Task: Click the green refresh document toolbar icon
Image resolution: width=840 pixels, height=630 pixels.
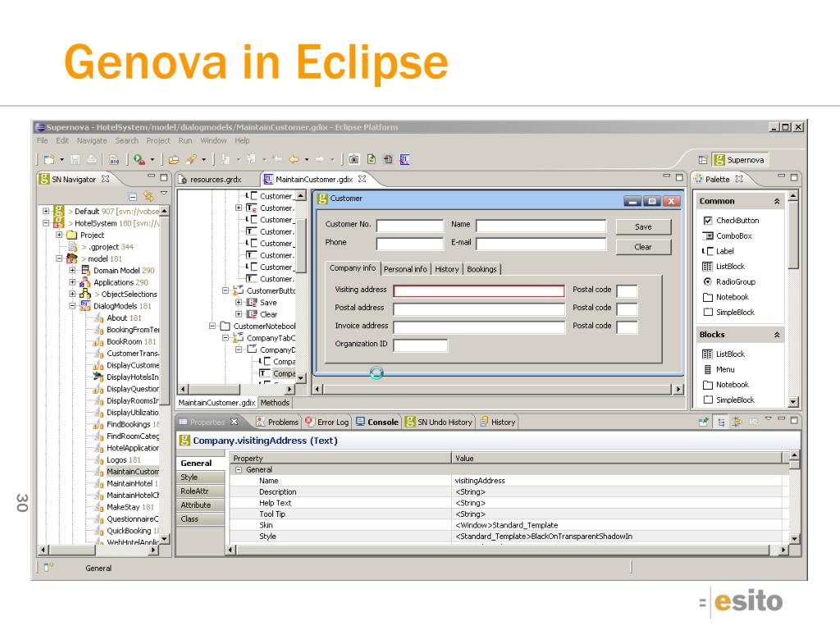Action: (x=372, y=159)
